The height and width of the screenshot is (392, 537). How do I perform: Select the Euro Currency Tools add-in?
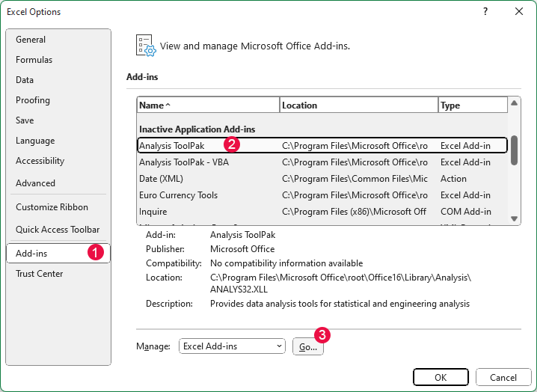point(178,195)
